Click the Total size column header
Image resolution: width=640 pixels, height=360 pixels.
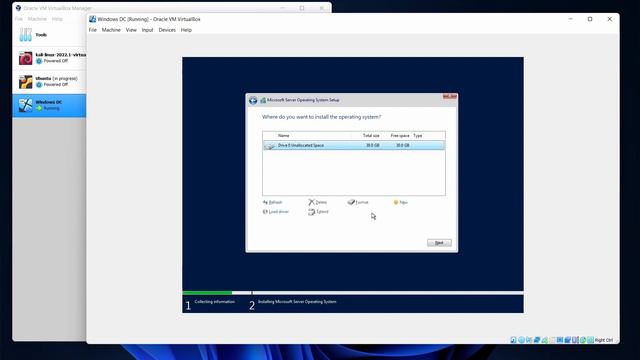[371, 136]
